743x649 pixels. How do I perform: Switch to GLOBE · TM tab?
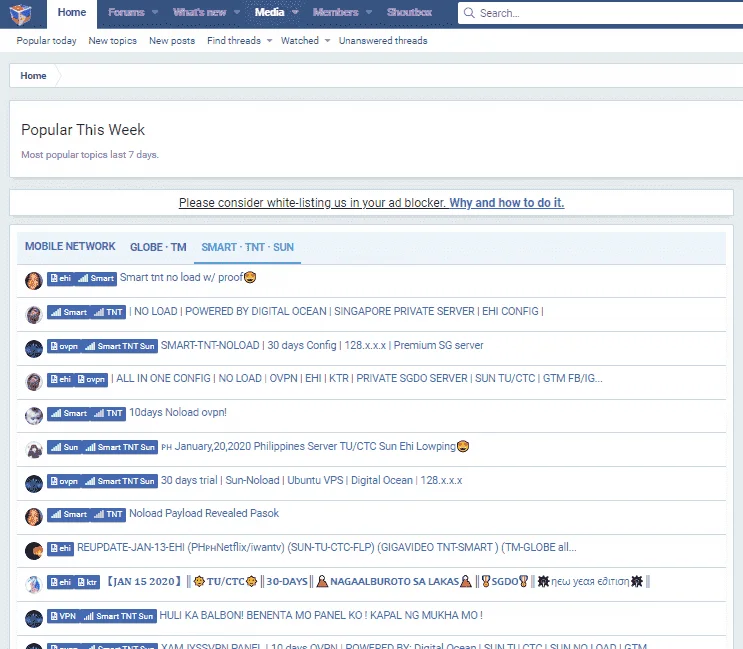(x=158, y=247)
